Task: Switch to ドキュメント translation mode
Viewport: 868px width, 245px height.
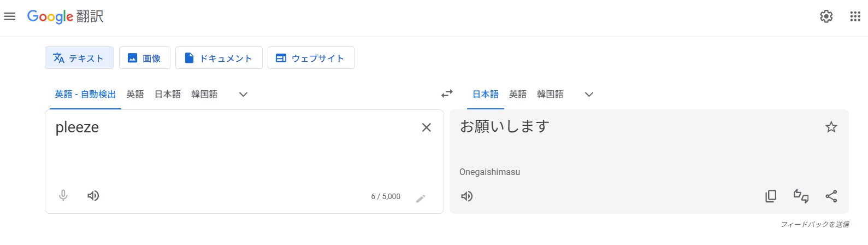Action: (219, 58)
